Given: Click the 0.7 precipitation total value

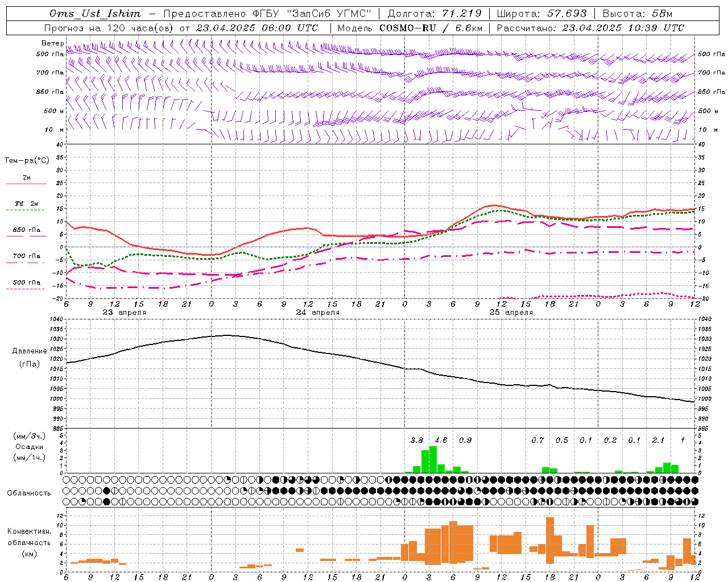Looking at the screenshot, I should click(537, 440).
